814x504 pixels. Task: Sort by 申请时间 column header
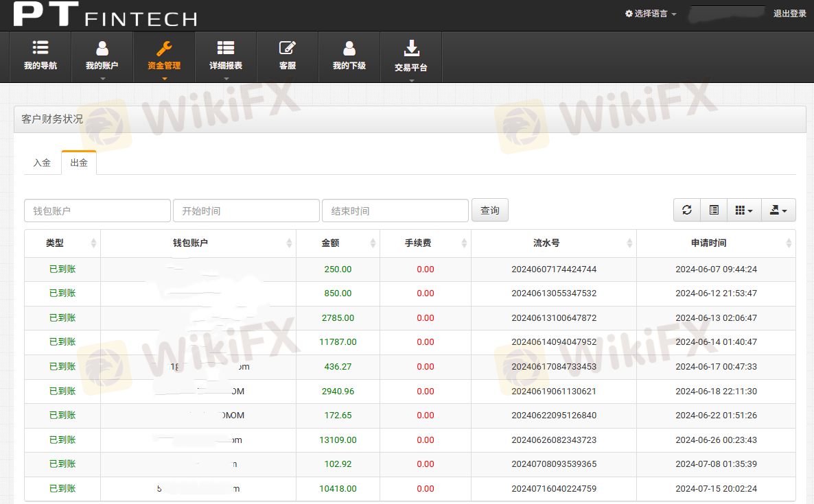tap(708, 243)
